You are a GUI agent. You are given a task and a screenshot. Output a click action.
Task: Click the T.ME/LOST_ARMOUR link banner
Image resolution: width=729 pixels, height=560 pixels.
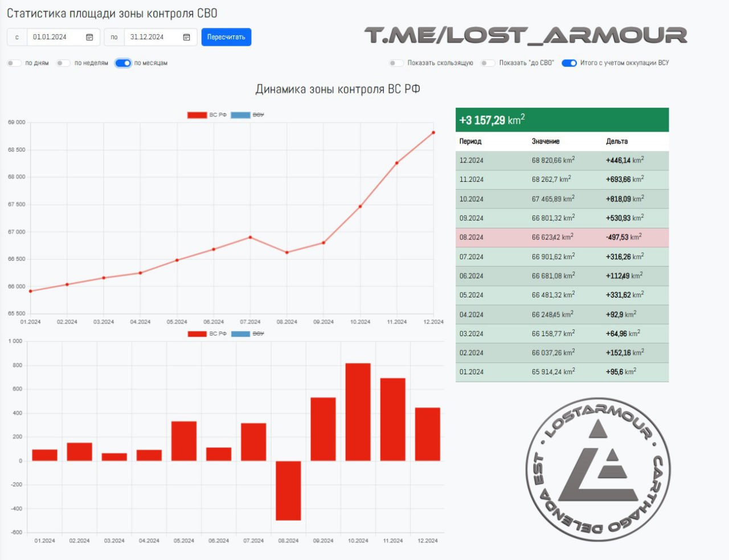pyautogui.click(x=525, y=35)
